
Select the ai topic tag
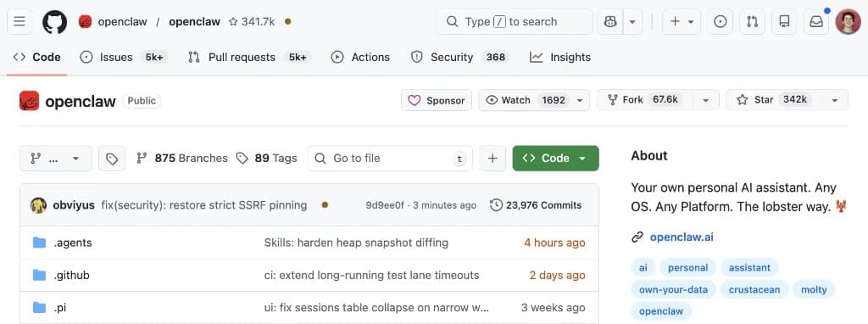(x=643, y=267)
